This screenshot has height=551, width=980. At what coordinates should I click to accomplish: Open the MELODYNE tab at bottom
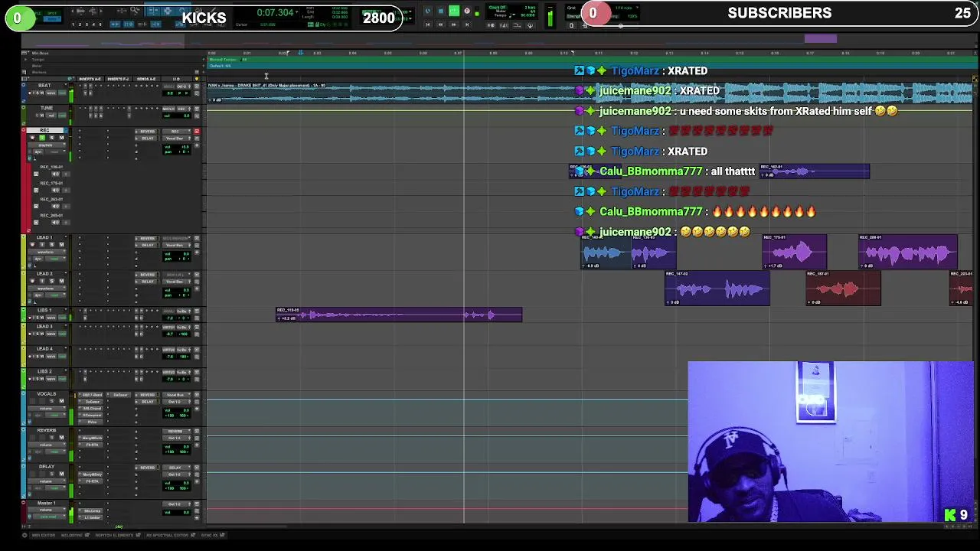[x=72, y=535]
